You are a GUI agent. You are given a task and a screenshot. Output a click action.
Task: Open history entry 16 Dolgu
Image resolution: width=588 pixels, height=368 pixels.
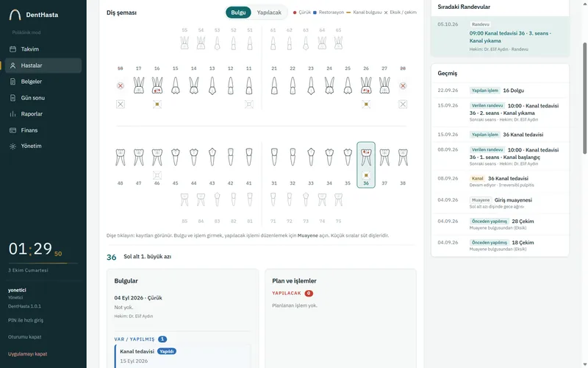(x=500, y=91)
